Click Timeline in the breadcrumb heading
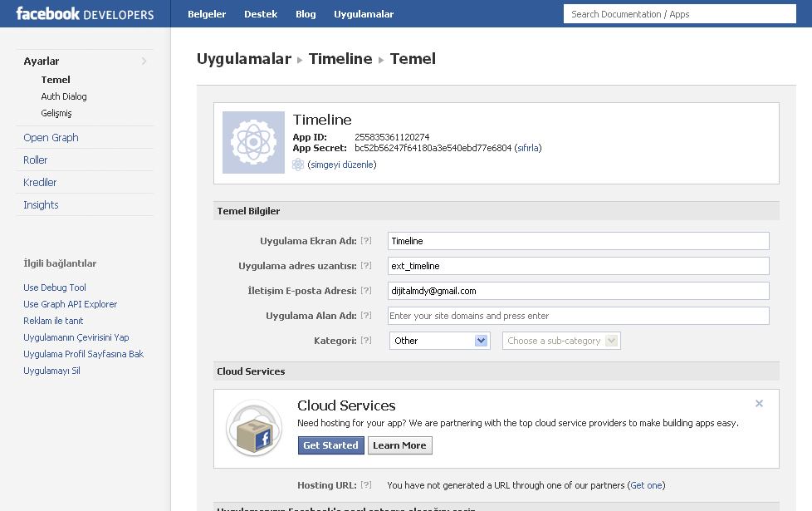 [340, 58]
